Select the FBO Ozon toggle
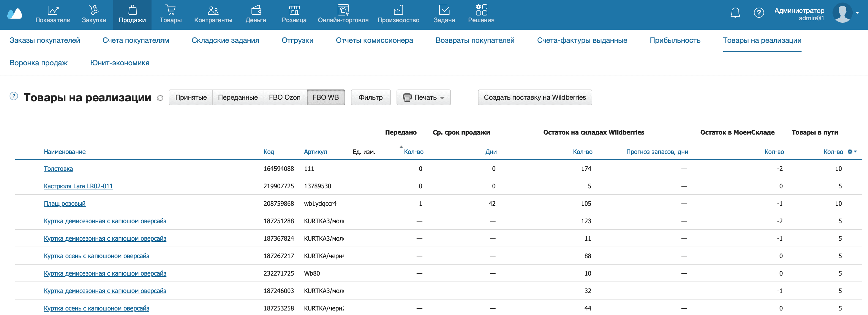 (284, 97)
